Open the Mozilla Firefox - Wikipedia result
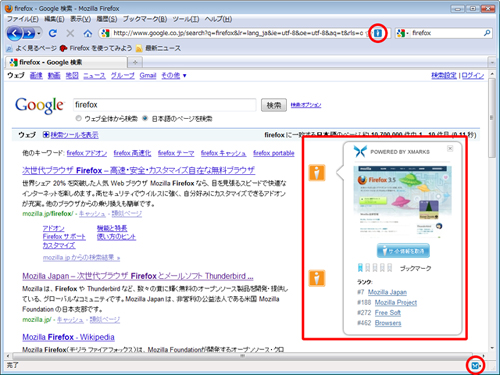Image resolution: width=500 pixels, height=375 pixels. coord(68,337)
